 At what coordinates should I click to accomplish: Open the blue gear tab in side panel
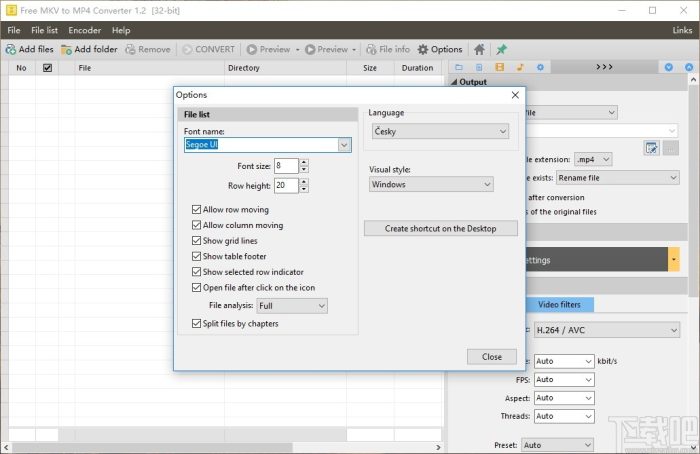click(540, 67)
